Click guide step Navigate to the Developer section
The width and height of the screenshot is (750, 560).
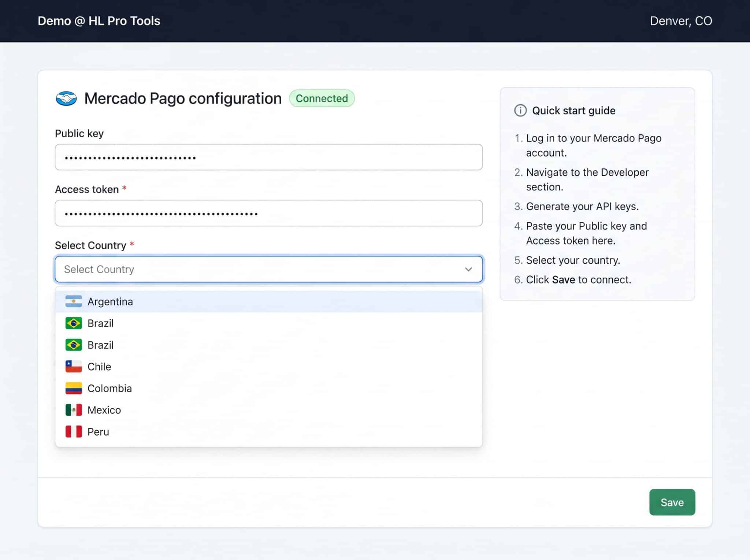[587, 179]
